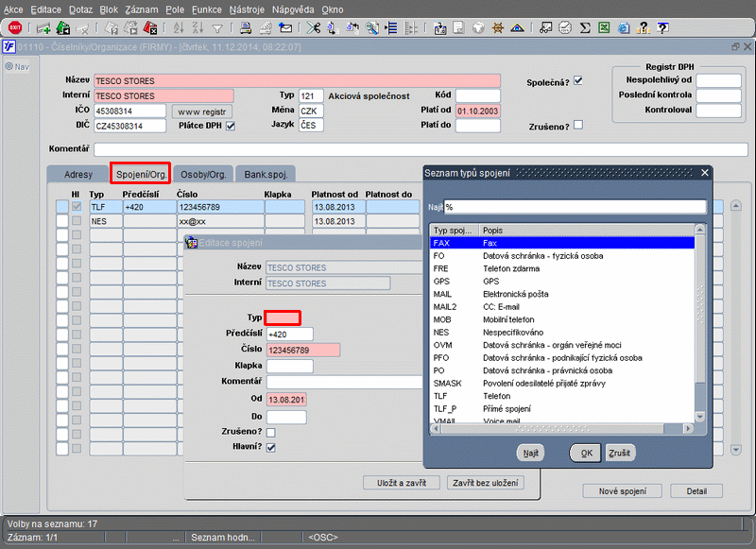This screenshot has height=549, width=756.
Task: Click the envelope mail toolbar icon
Action: point(285,27)
